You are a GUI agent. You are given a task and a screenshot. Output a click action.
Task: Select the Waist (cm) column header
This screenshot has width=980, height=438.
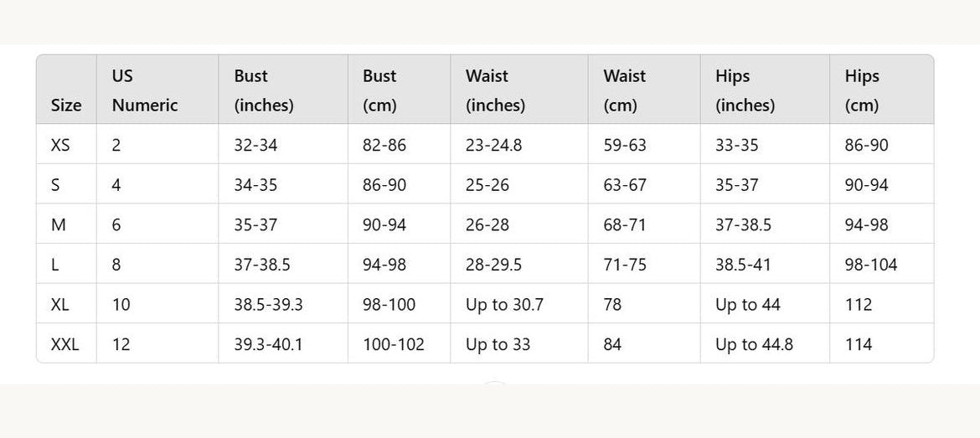click(x=624, y=90)
